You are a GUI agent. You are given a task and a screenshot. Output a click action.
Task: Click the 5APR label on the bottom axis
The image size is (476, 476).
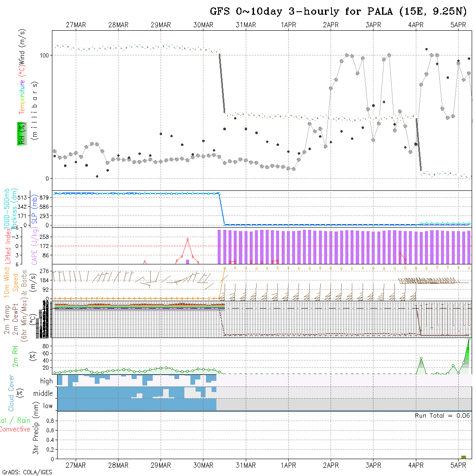pos(458,465)
